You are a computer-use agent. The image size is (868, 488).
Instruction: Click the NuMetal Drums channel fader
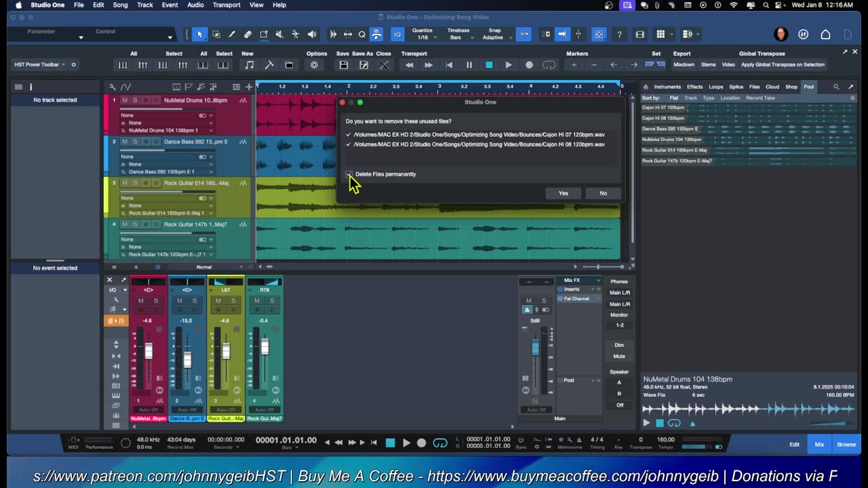click(x=149, y=351)
